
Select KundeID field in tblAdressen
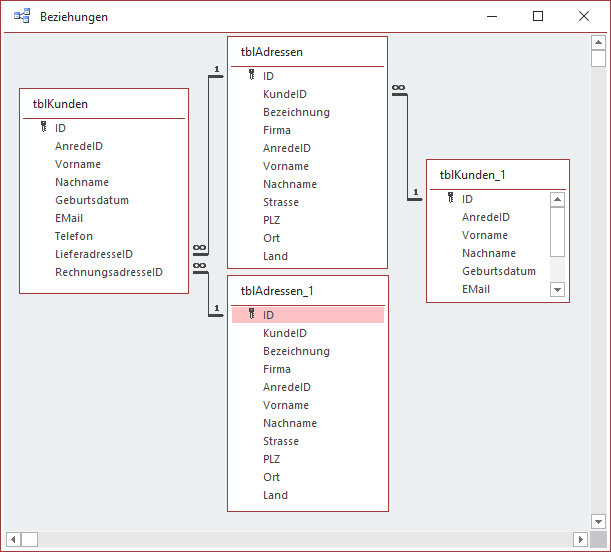click(x=284, y=94)
